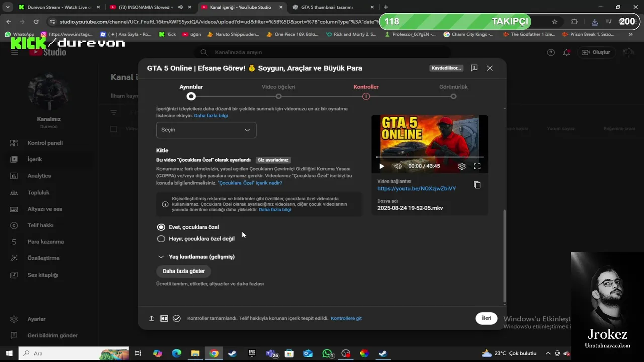Open Edge browser from taskbar
This screenshot has width=644, height=362.
point(176,353)
